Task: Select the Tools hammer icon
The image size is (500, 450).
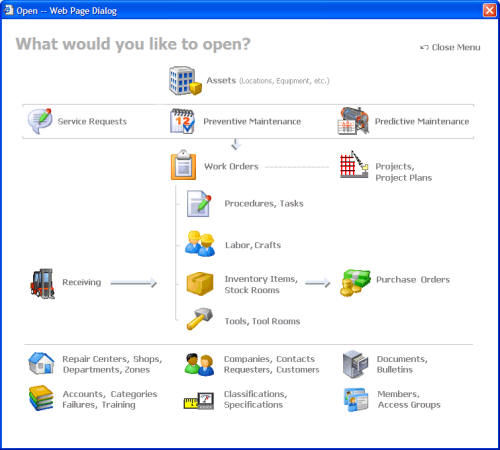Action: (x=199, y=319)
